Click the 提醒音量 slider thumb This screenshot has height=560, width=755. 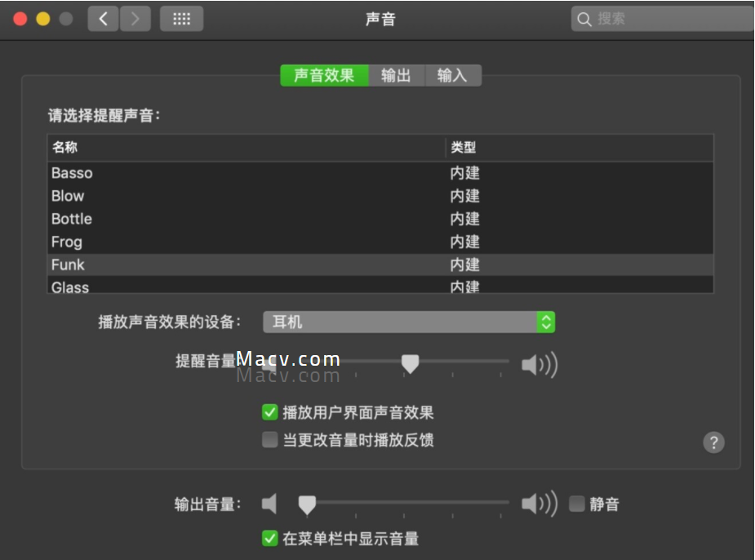[x=411, y=363]
